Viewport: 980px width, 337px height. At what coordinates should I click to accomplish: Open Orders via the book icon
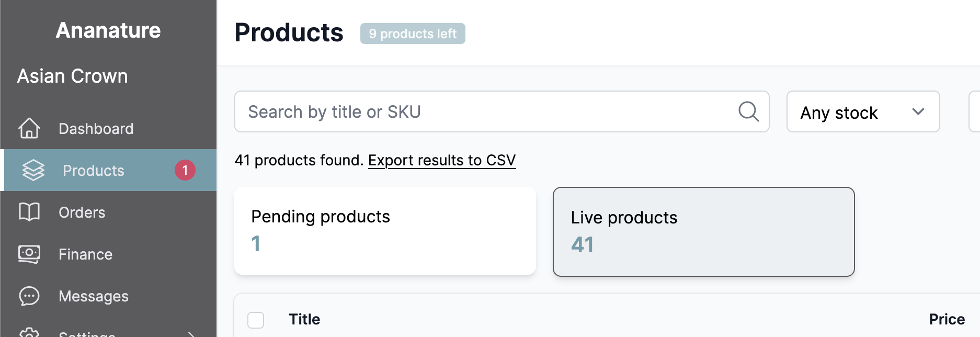click(30, 212)
